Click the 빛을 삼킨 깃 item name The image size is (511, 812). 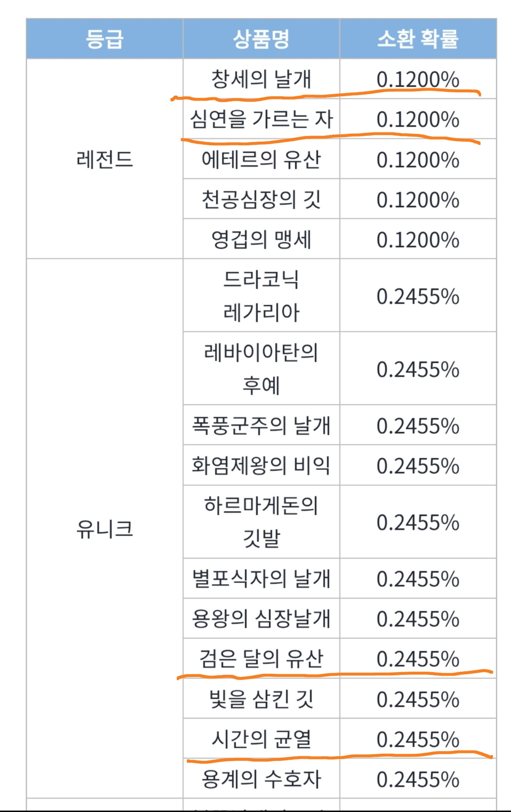click(261, 699)
